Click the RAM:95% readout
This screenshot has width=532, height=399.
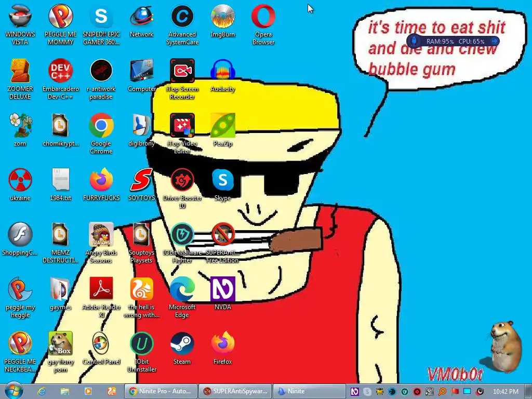440,42
